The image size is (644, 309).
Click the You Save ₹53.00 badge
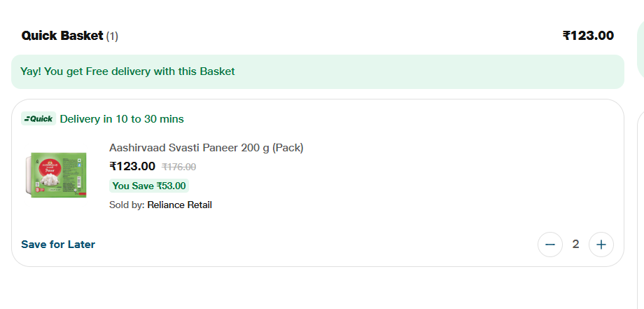(149, 186)
